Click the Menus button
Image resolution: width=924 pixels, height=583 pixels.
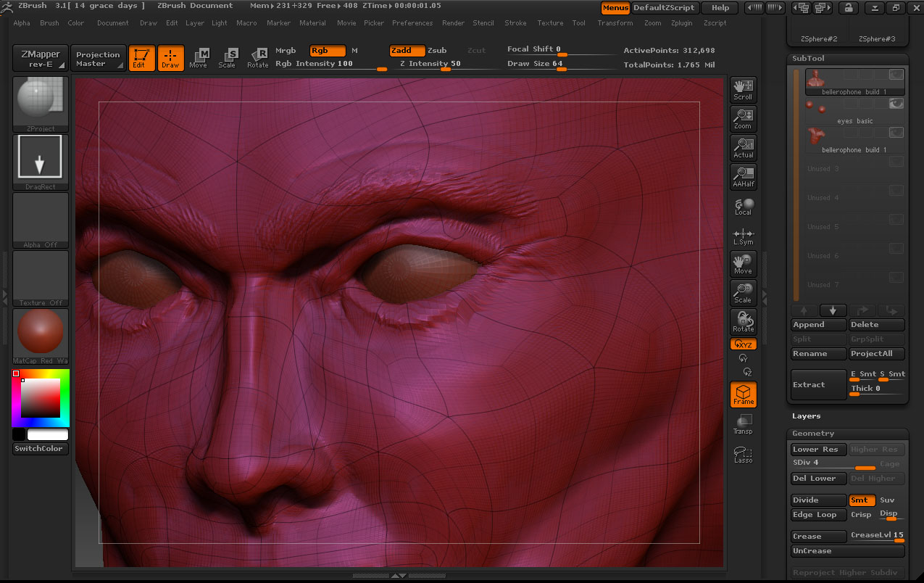pyautogui.click(x=615, y=8)
